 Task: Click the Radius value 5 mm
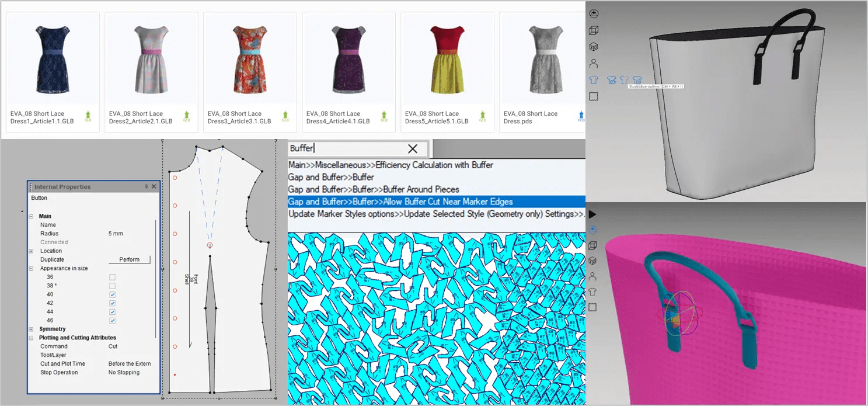(x=116, y=234)
